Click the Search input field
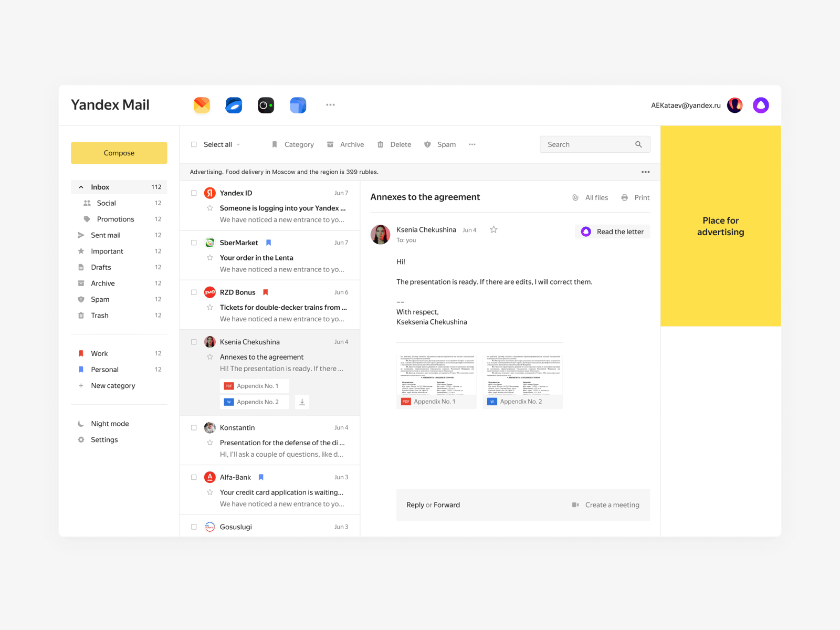This screenshot has width=840, height=630. 595,144
